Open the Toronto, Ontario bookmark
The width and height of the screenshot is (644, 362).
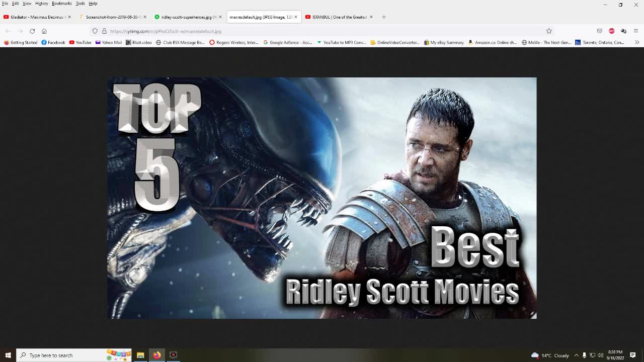(x=600, y=43)
